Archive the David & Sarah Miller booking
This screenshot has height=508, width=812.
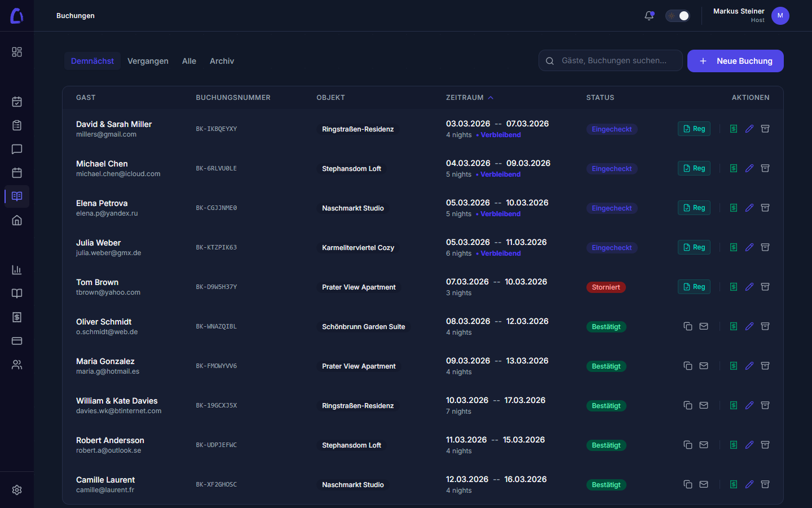(x=765, y=129)
